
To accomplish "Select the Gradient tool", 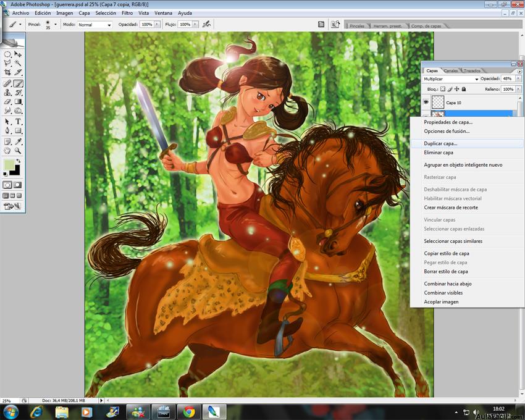I will tap(18, 101).
